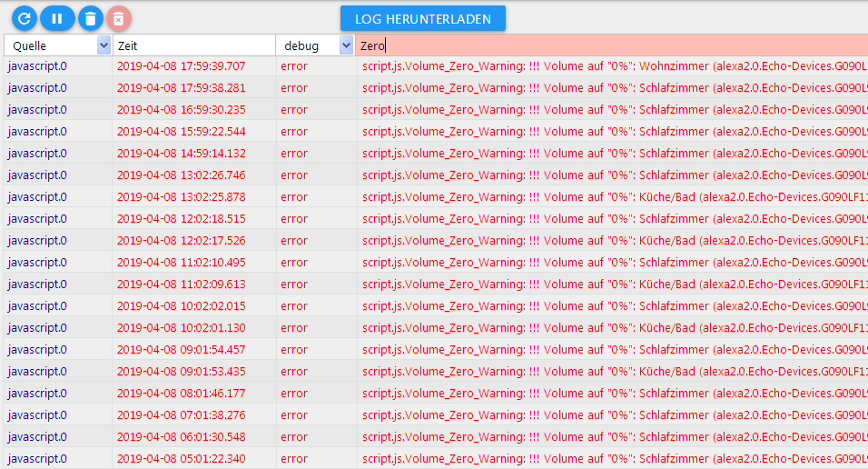Click Küche/Bad message in the 13:02:25.878 row
868x469 pixels.
click(x=615, y=197)
